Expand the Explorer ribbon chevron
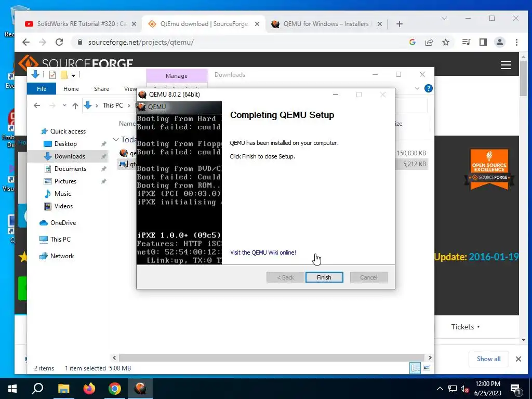The width and height of the screenshot is (532, 399). [x=417, y=88]
